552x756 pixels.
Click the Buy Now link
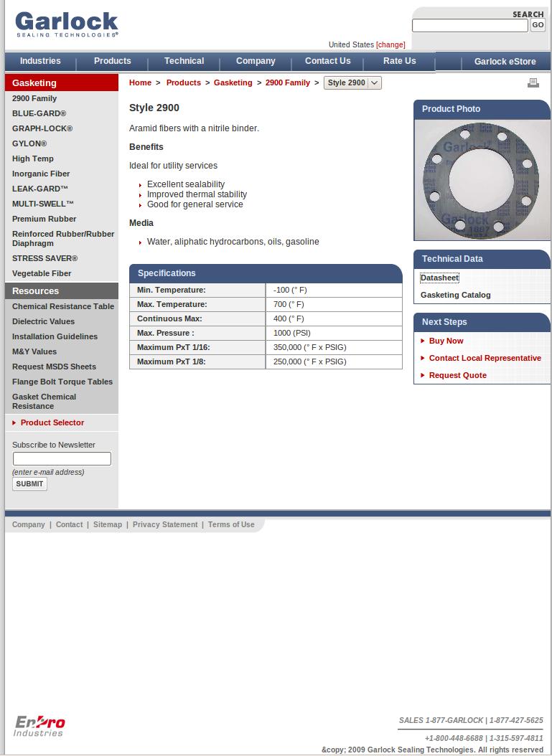(x=446, y=341)
